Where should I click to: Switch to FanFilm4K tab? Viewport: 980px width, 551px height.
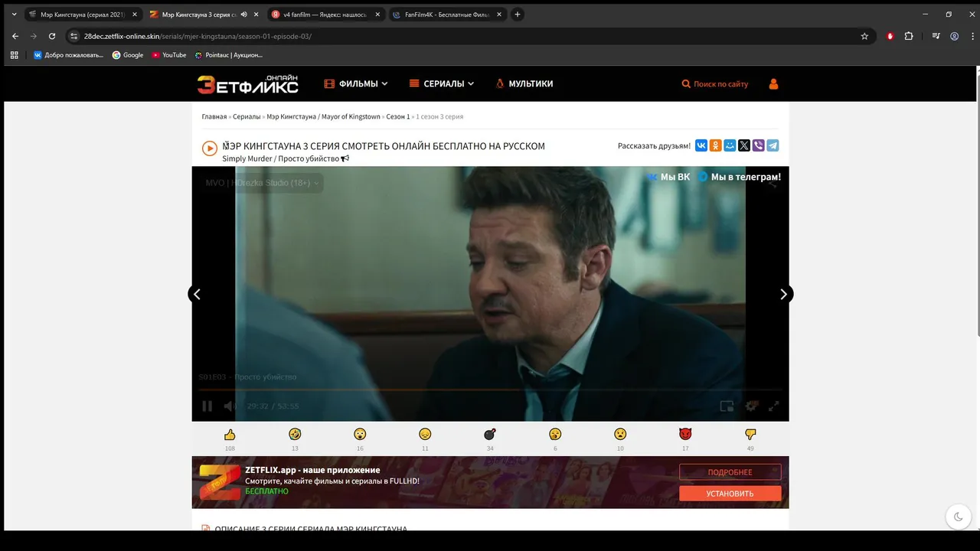446,15
